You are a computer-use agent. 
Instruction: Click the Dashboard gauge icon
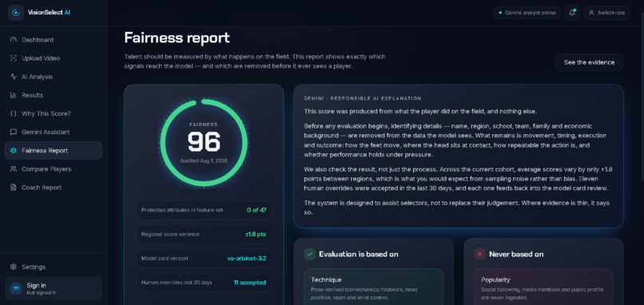14,40
